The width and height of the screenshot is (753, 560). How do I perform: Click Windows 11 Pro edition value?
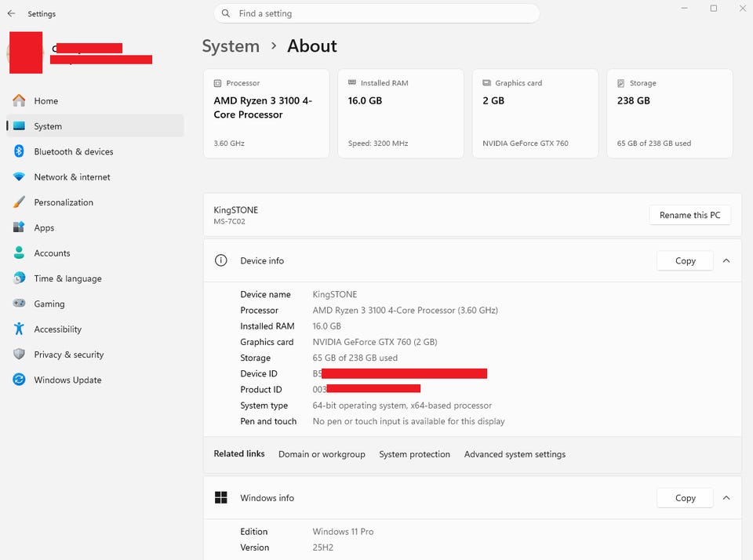343,531
